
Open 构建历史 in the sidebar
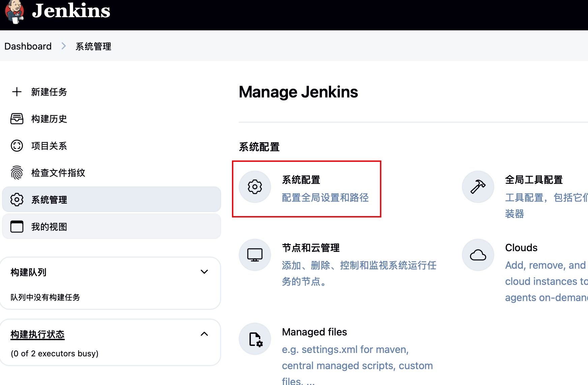coord(49,119)
